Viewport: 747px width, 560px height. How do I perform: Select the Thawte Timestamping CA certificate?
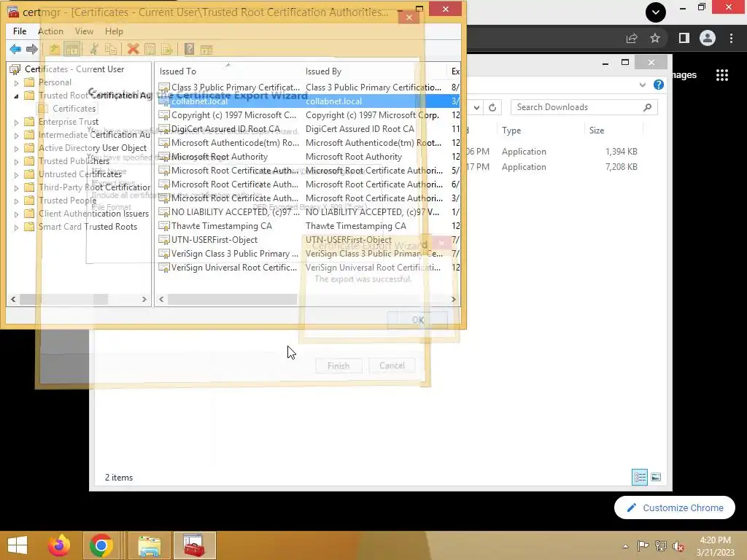(x=309, y=226)
